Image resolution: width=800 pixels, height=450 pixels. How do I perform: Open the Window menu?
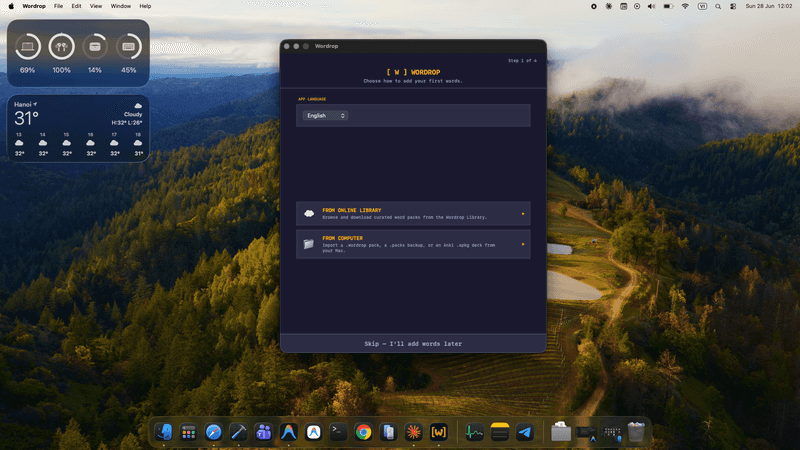[x=121, y=6]
